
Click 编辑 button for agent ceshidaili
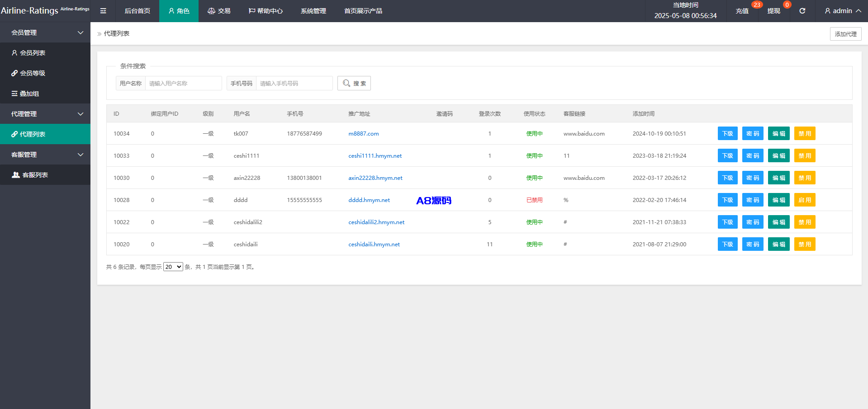click(x=779, y=244)
